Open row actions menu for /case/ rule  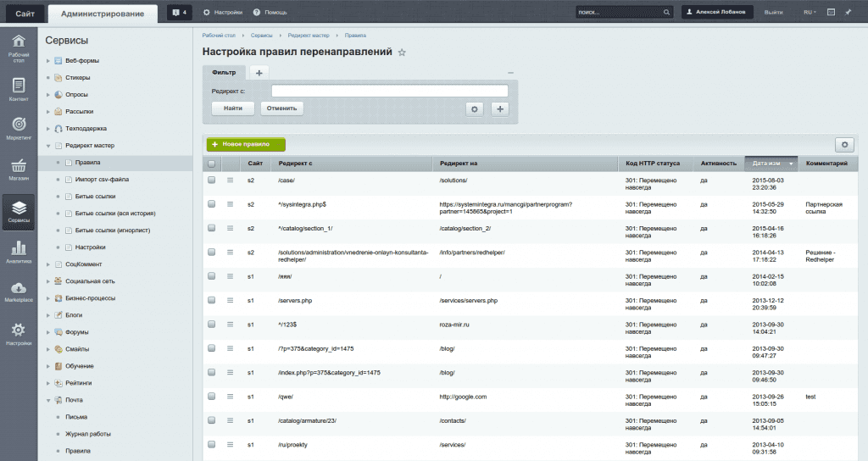tap(231, 180)
